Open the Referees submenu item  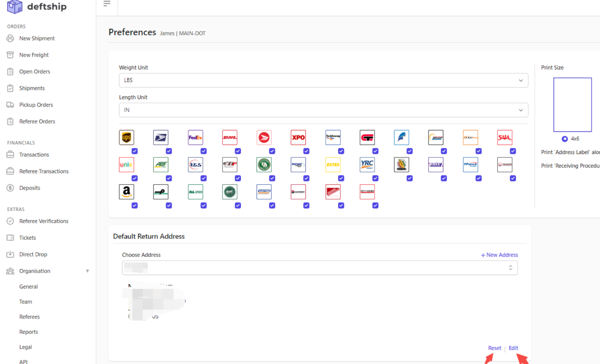tap(30, 317)
